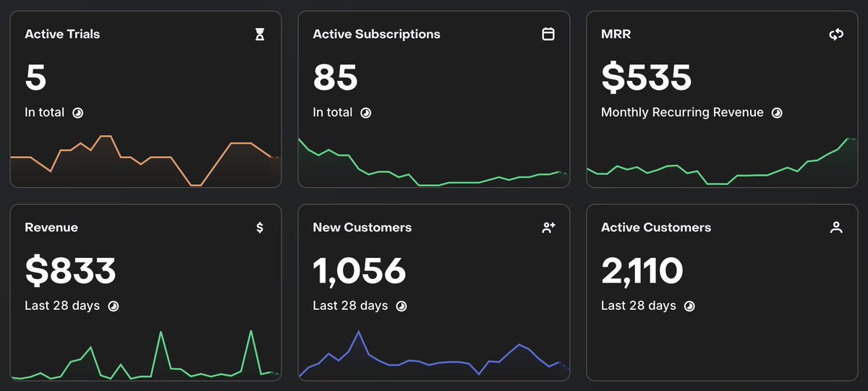This screenshot has width=868, height=391.
Task: Click the green MRR sparkline chart
Action: pyautogui.click(x=722, y=162)
